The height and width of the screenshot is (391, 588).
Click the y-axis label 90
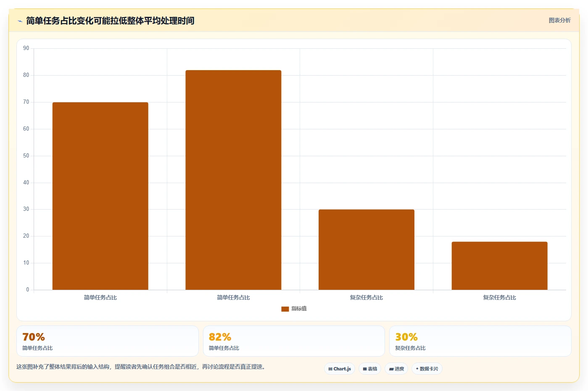(x=26, y=48)
